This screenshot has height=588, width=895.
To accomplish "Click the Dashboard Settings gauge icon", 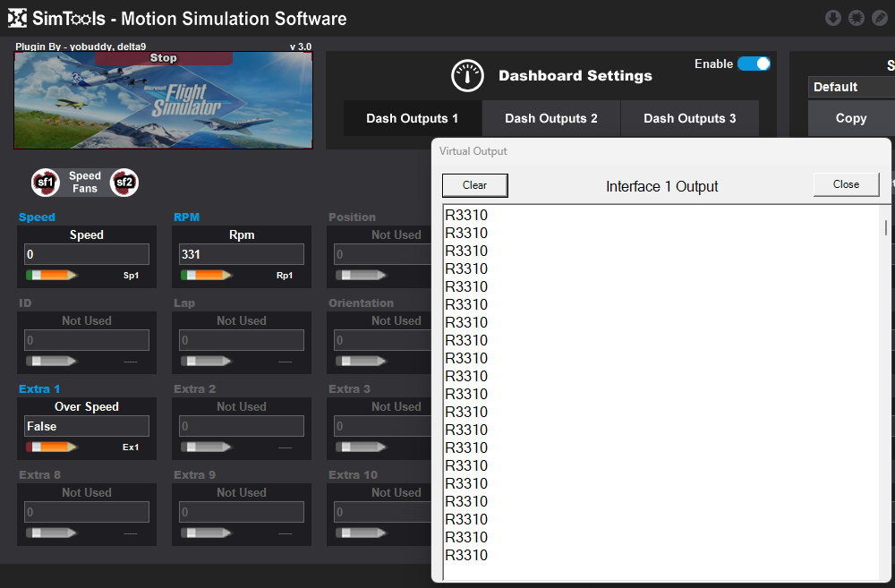I will [x=467, y=76].
